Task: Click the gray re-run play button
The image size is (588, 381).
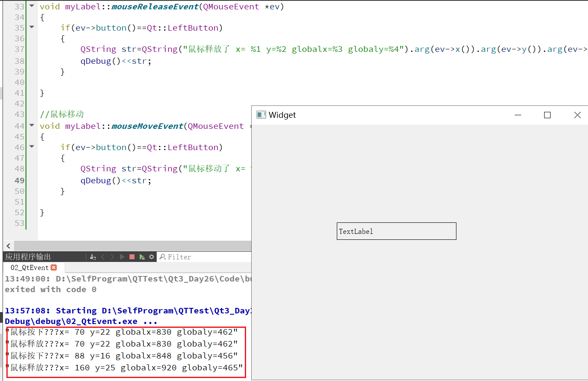Action: [x=122, y=257]
